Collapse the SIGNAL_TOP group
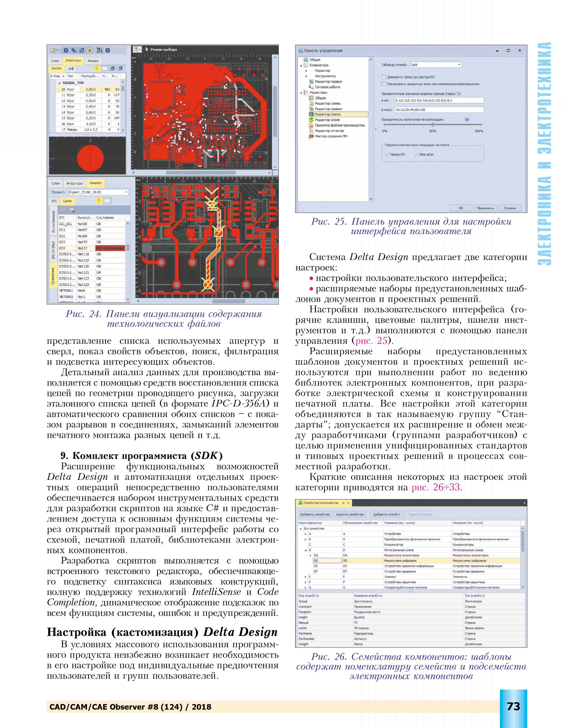 point(60,83)
